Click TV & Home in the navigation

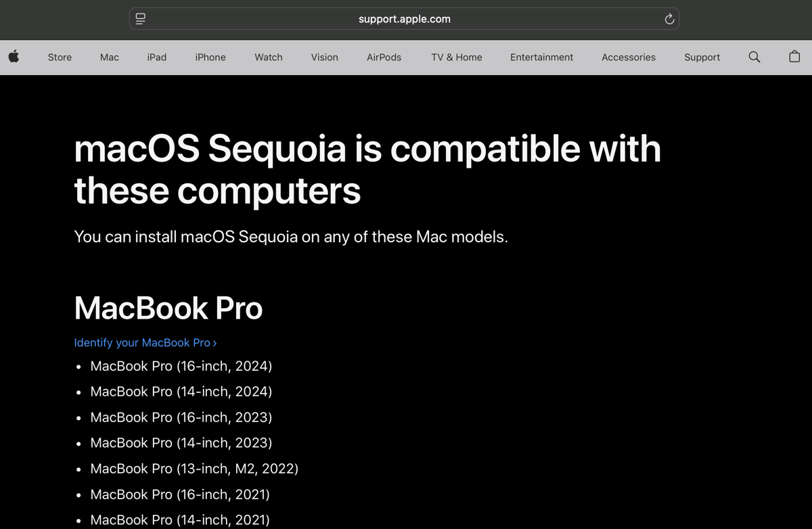[x=456, y=57]
